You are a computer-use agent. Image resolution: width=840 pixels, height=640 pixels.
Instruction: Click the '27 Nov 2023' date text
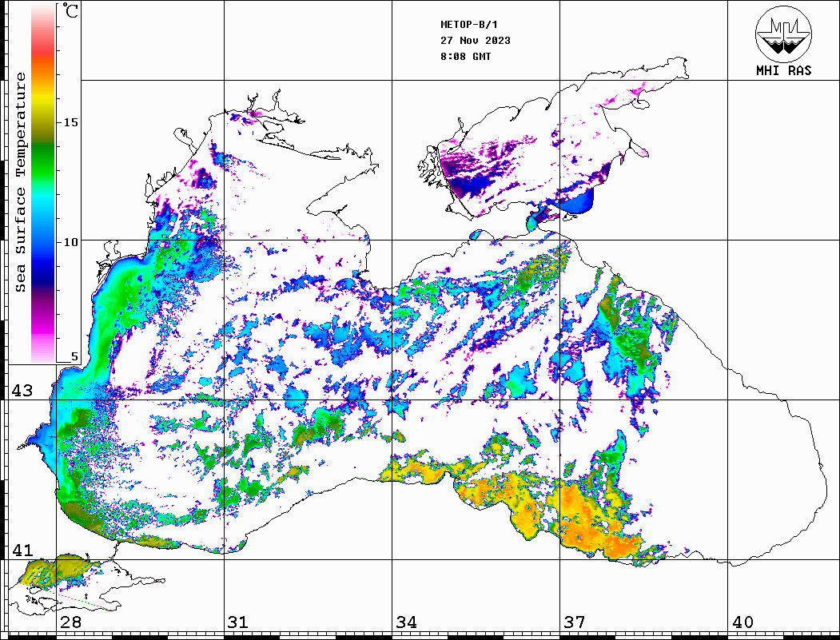tap(476, 41)
